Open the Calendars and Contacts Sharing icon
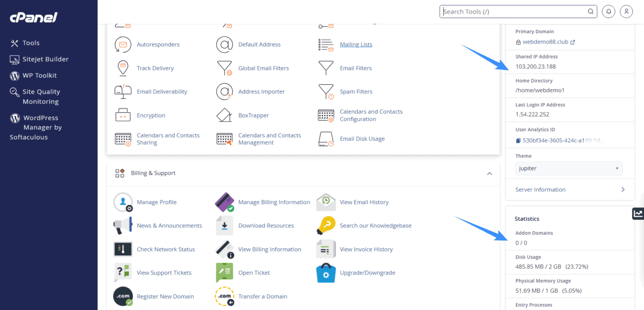This screenshot has height=310, width=644. click(123, 139)
